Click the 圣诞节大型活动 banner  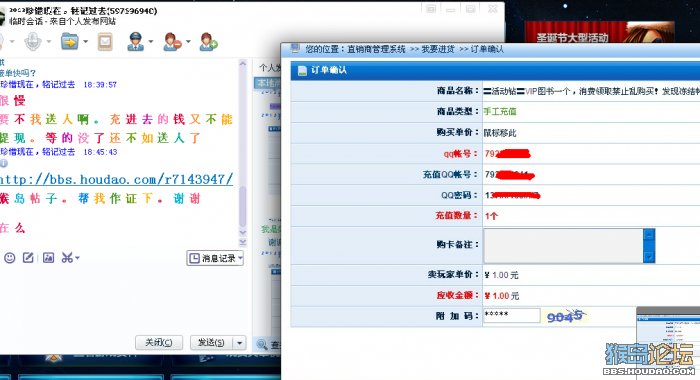(x=599, y=32)
